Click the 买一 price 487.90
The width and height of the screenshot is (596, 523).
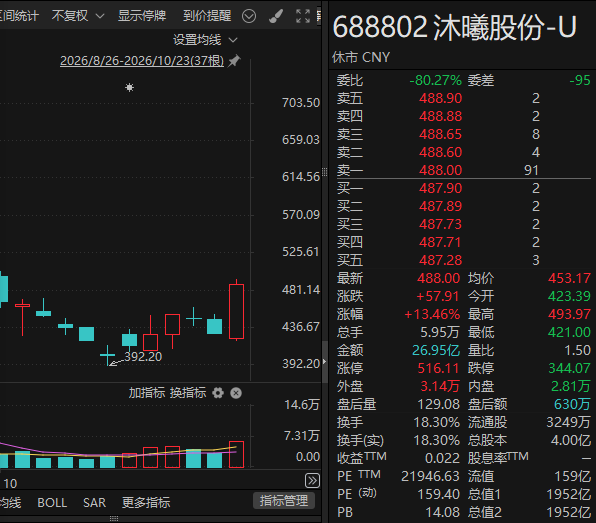point(441,188)
